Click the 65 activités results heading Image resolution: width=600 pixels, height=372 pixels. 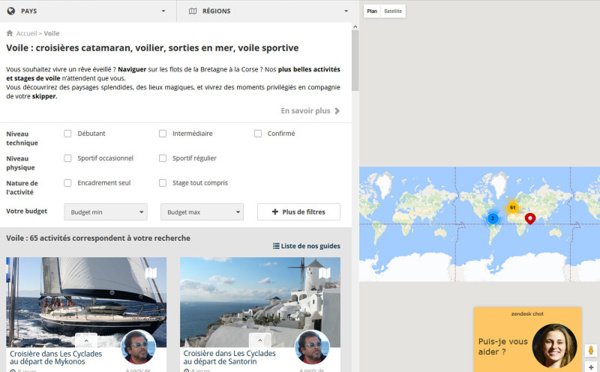point(98,238)
